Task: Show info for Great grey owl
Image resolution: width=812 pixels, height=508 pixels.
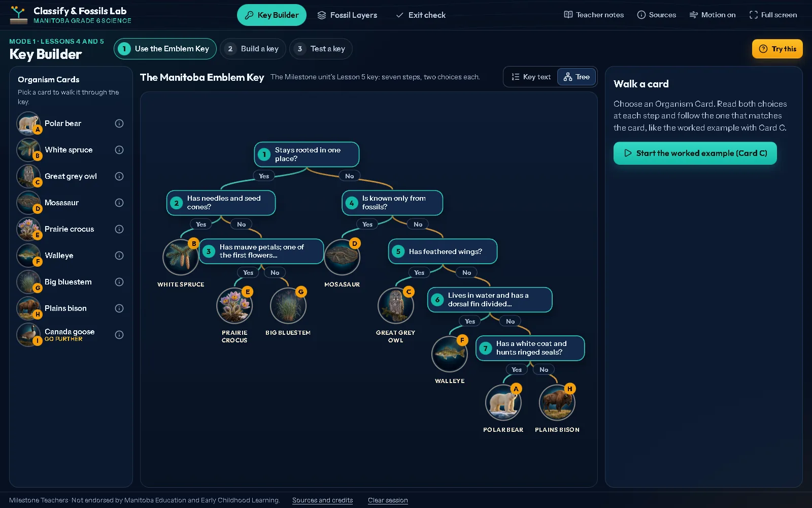Action: 119,176
